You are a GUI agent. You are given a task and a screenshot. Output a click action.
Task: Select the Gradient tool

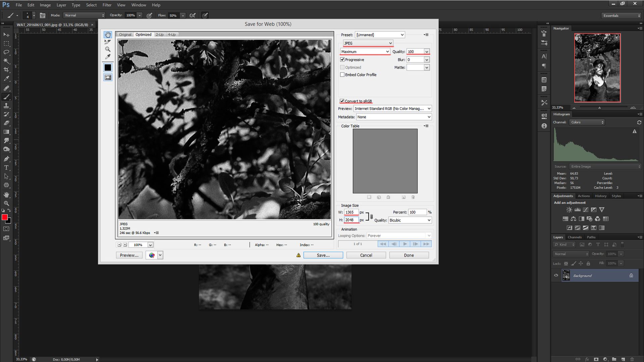tap(6, 132)
